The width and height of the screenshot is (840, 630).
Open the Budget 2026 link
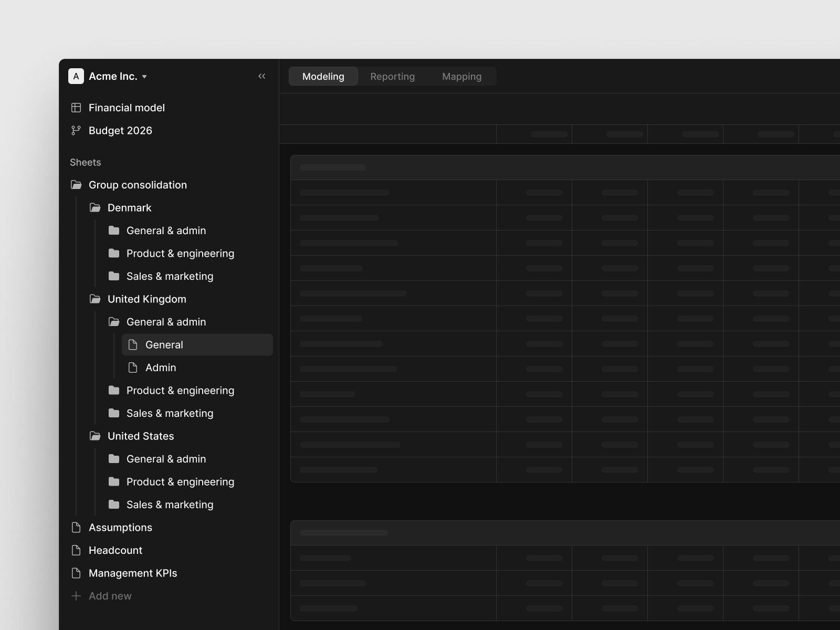pos(120,131)
